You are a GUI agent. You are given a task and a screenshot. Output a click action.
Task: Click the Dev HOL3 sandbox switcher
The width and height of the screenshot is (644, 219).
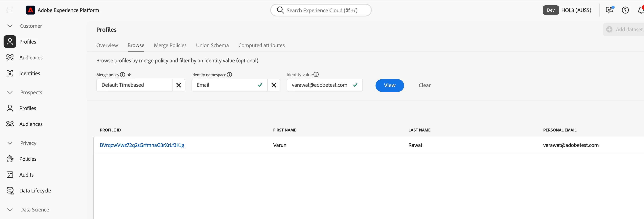pyautogui.click(x=567, y=10)
